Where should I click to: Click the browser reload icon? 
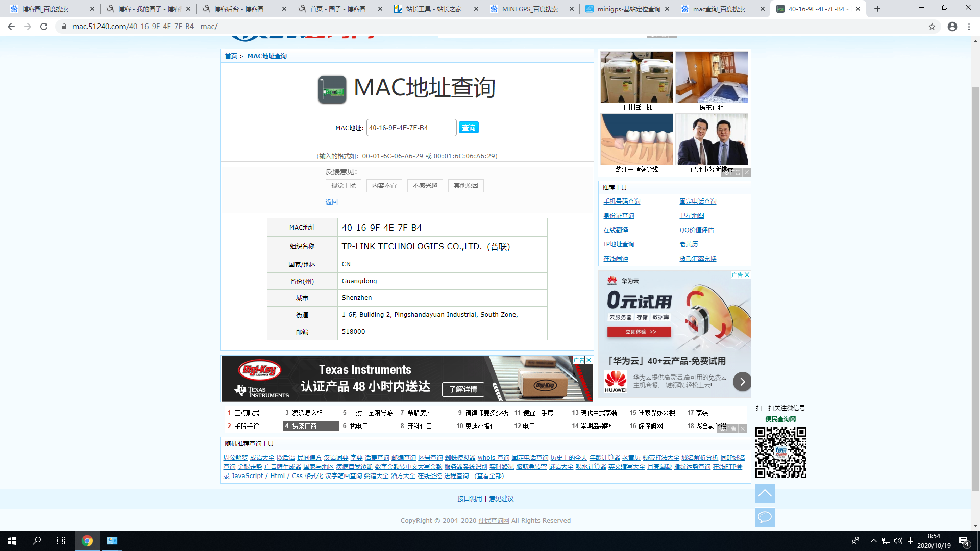pos(44,27)
